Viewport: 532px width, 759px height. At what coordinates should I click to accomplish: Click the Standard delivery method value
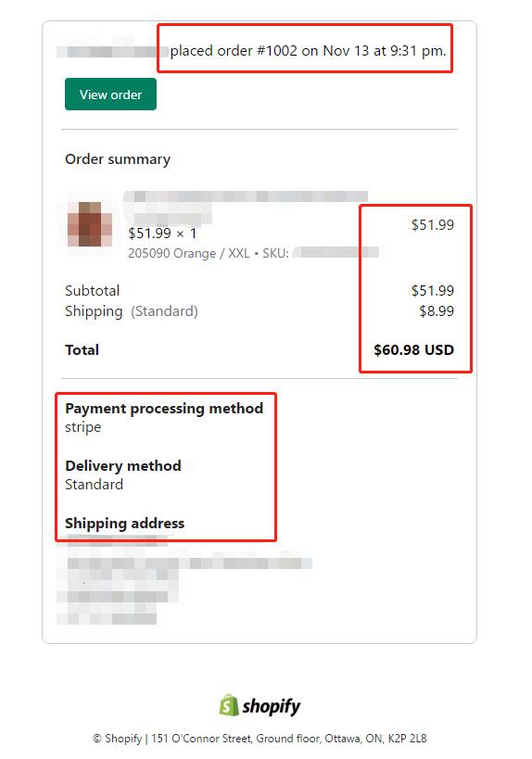[94, 485]
